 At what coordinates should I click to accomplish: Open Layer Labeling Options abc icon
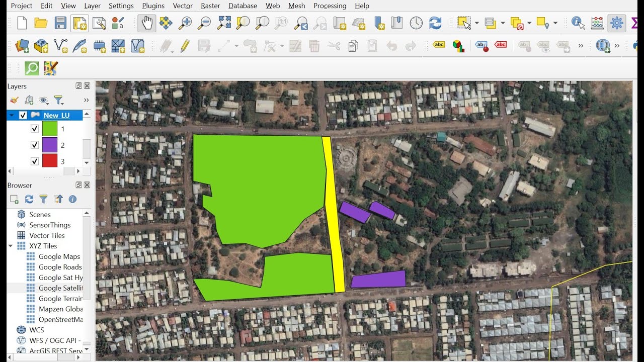tap(439, 45)
